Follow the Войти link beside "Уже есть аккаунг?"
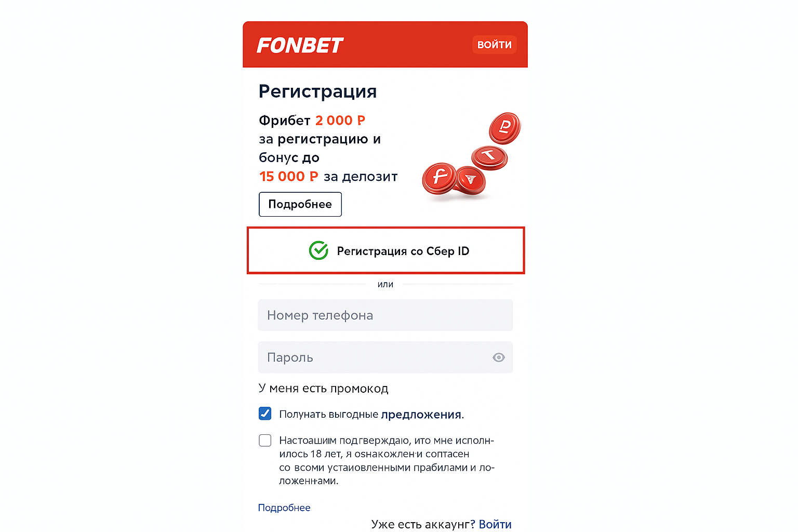Screen dimensions: 798x532 coord(495,524)
